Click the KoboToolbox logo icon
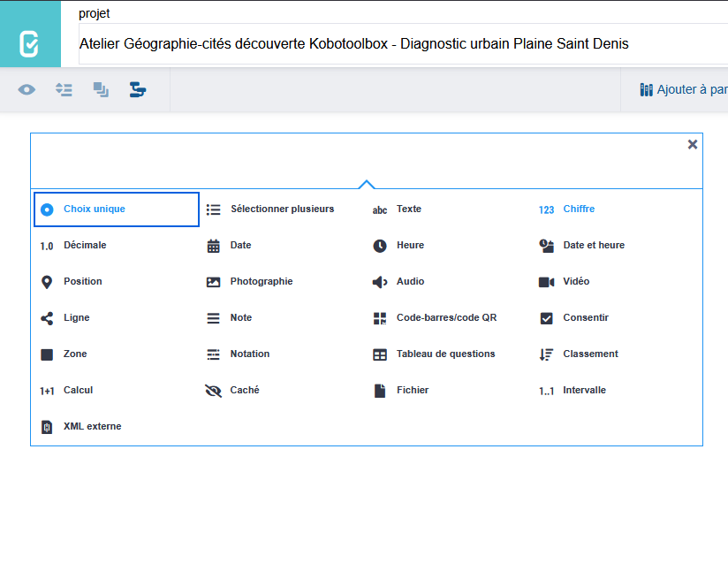Viewport: 728px width, 571px height. [30, 42]
